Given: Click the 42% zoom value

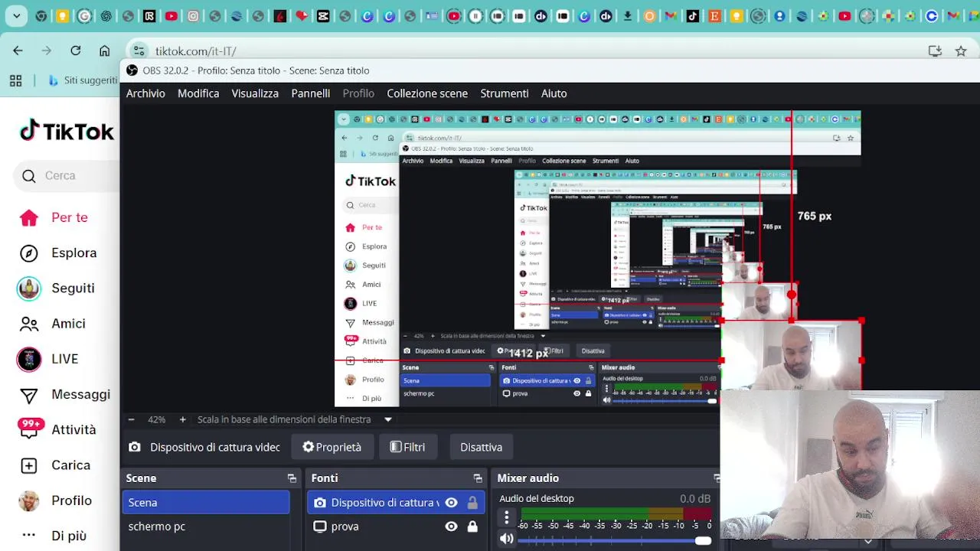Looking at the screenshot, I should click(x=156, y=419).
